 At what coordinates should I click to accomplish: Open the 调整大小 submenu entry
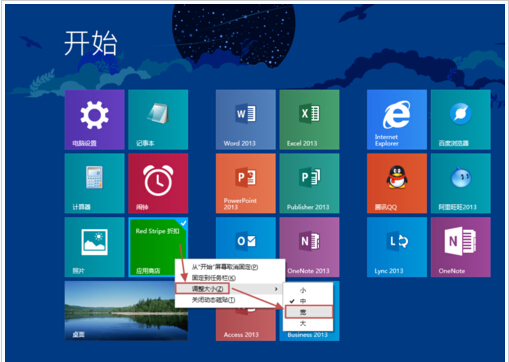point(230,289)
